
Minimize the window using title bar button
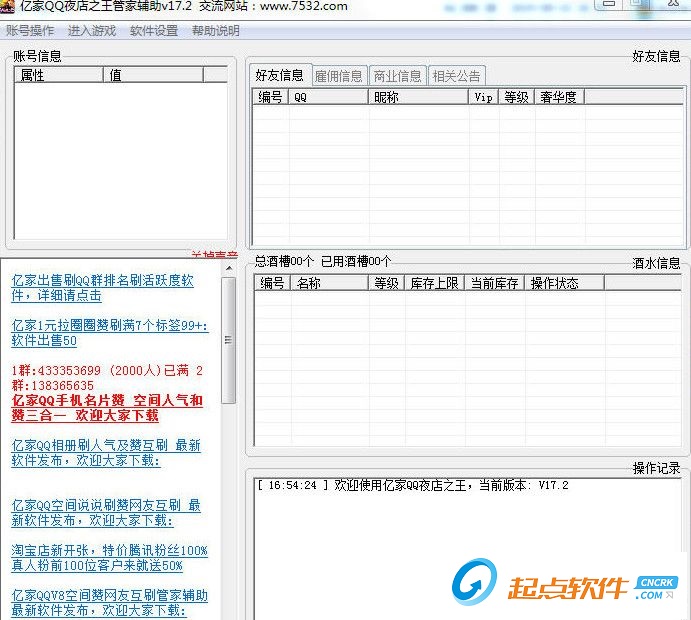tap(609, 4)
